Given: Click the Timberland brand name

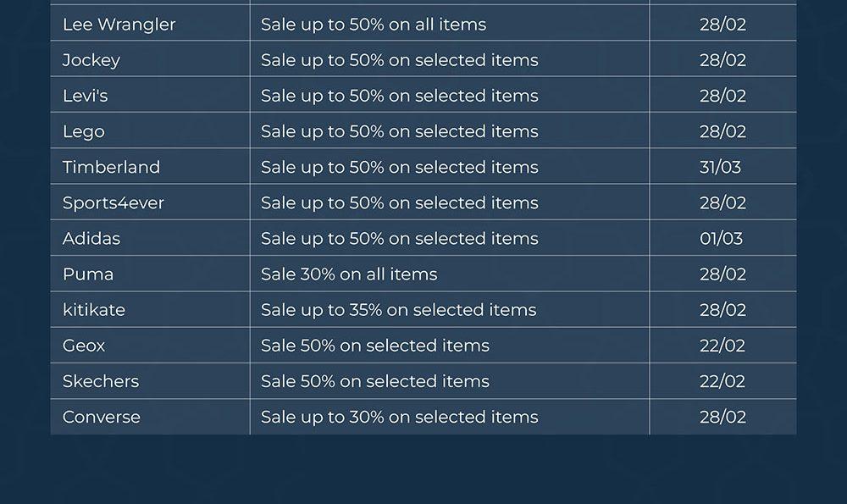Looking at the screenshot, I should point(111,167).
